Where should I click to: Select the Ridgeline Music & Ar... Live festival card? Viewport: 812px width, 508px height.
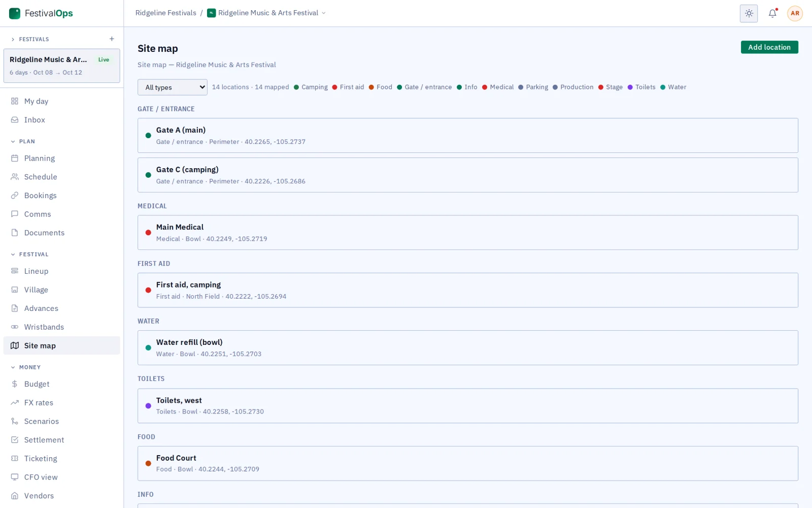tap(62, 66)
